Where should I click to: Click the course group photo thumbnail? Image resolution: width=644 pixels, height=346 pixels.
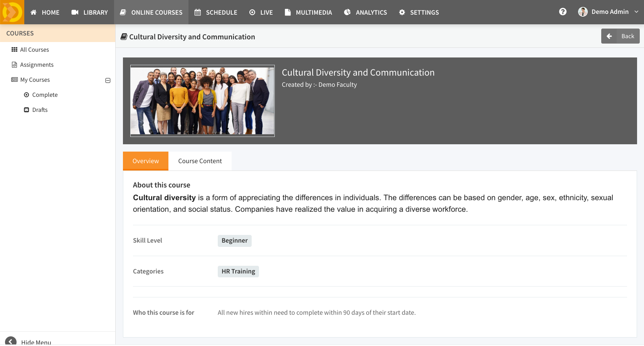202,101
